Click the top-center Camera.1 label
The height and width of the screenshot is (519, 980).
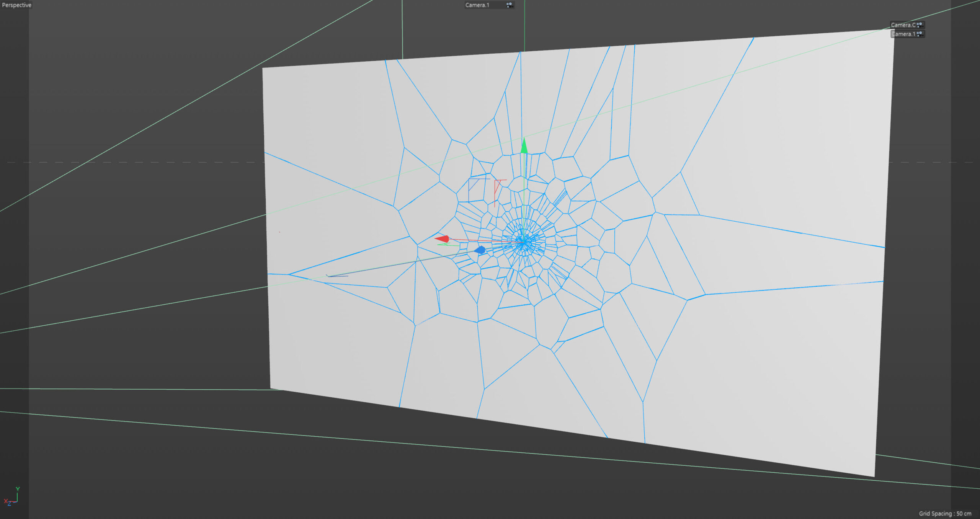[x=477, y=5]
